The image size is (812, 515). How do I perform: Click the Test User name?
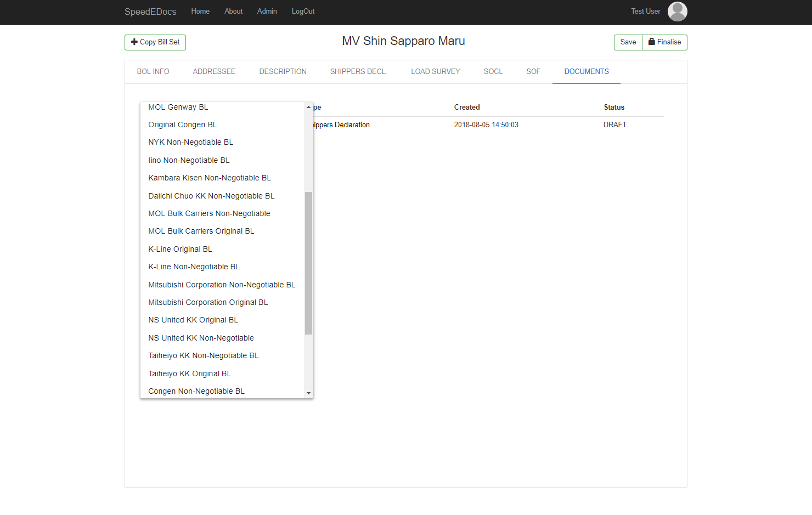[646, 12]
